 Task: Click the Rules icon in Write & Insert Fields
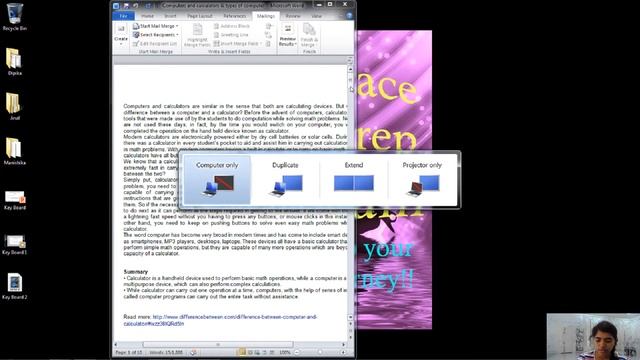269,26
